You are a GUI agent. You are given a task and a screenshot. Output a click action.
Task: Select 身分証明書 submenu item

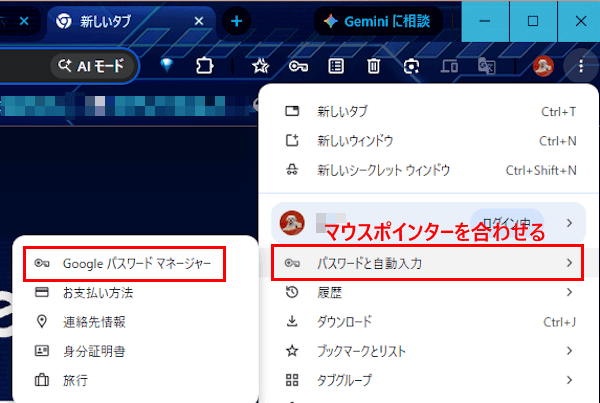pos(135,351)
